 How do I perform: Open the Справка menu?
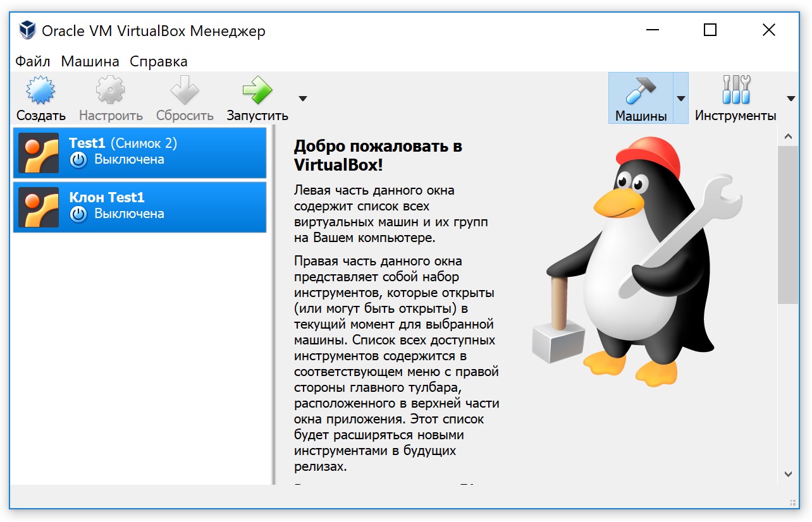[x=159, y=61]
